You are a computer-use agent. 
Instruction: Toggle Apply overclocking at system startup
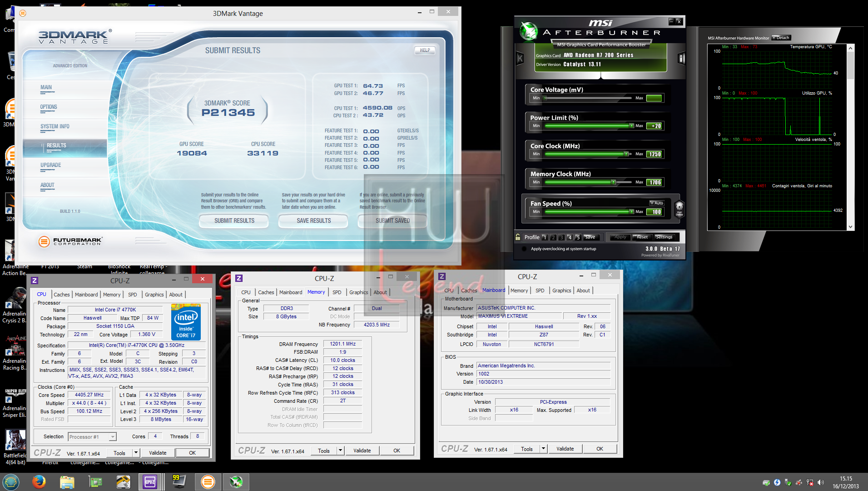coord(524,249)
